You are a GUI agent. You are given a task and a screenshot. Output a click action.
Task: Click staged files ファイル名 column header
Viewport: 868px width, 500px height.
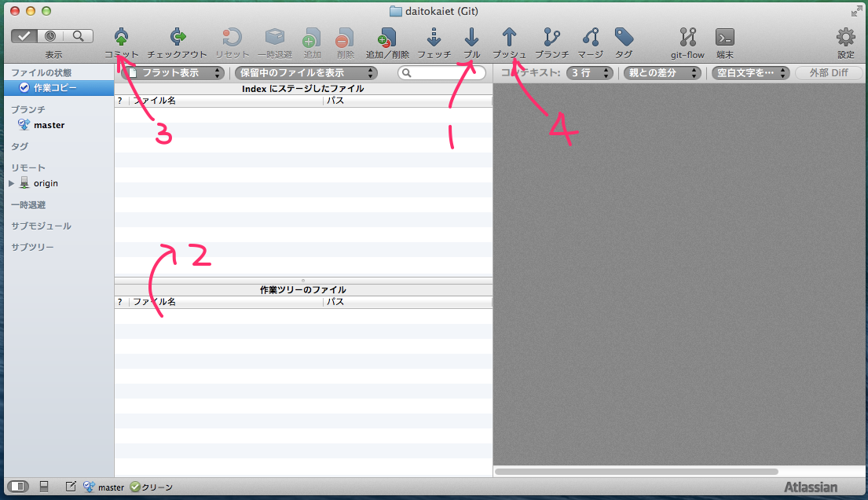coord(226,101)
